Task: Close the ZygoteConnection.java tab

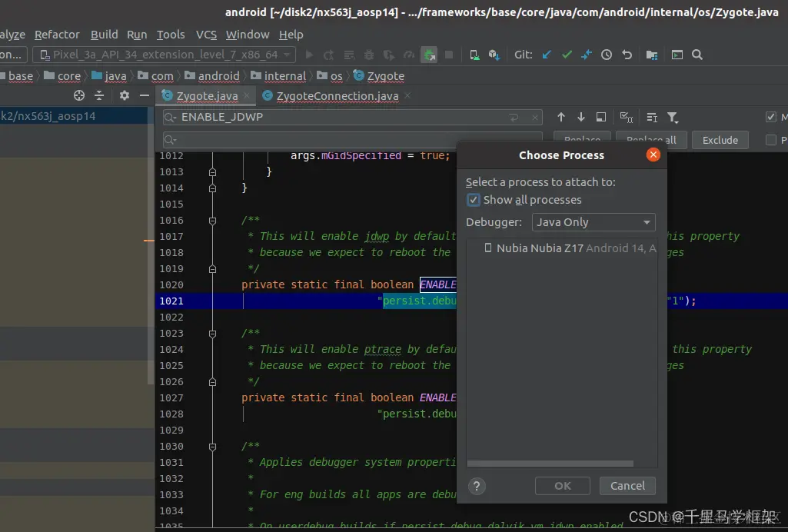Action: tap(407, 95)
